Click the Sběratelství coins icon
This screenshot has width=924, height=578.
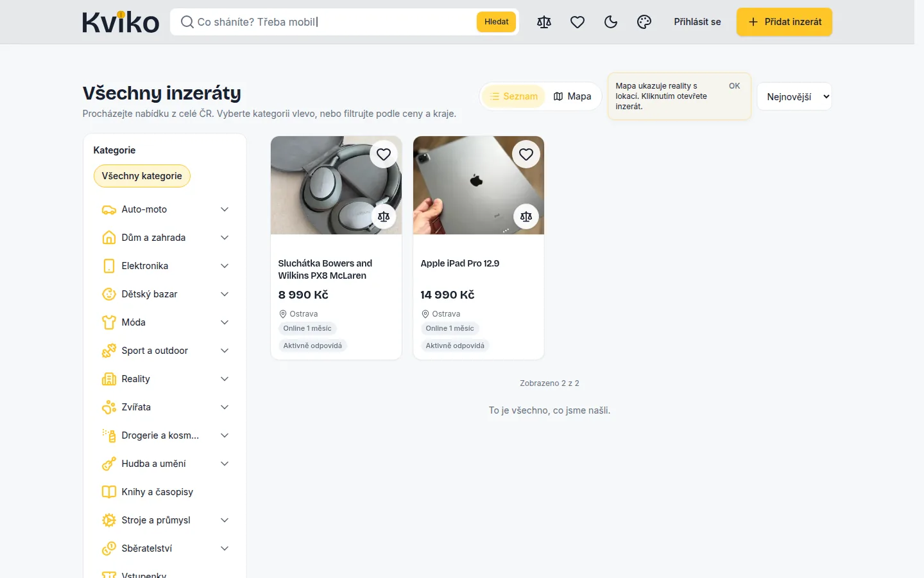tap(109, 548)
